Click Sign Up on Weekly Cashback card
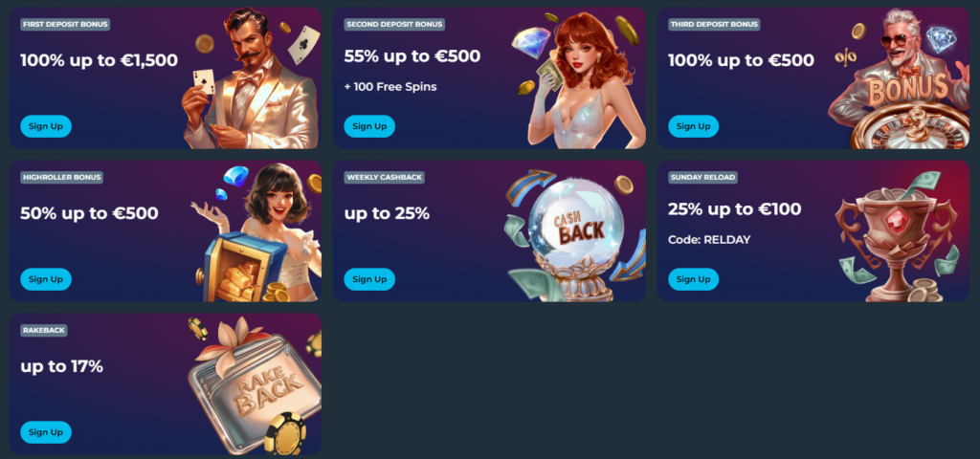 point(369,279)
